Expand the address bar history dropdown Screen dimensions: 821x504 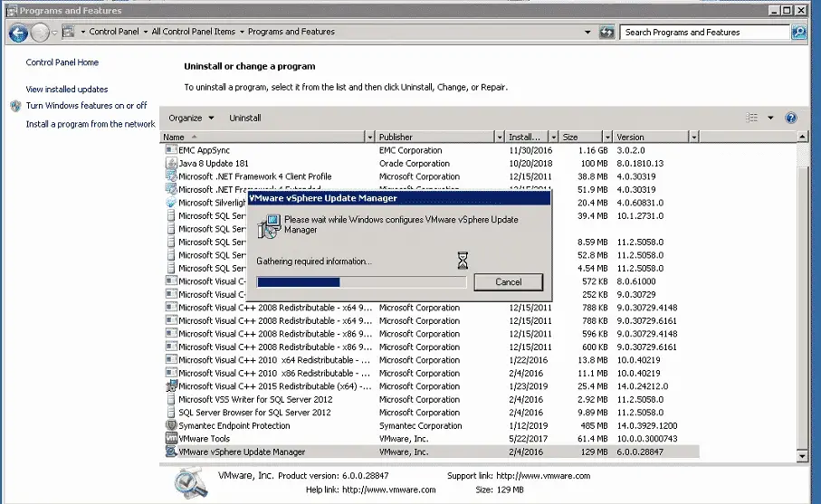coord(587,32)
